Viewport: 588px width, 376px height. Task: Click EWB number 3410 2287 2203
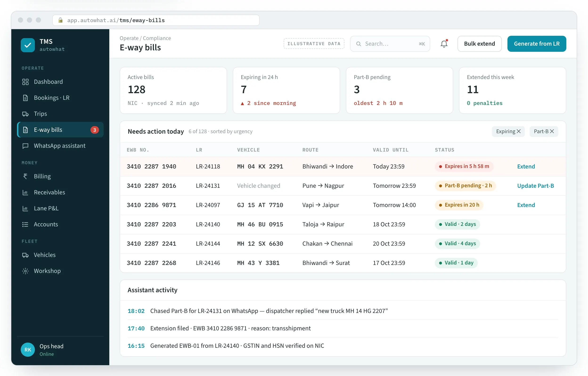click(x=151, y=224)
